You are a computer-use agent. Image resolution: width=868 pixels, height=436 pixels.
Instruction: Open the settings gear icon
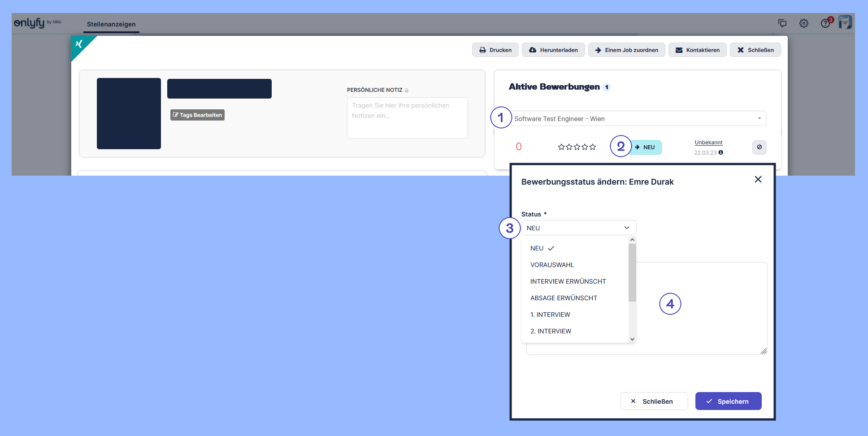click(803, 23)
